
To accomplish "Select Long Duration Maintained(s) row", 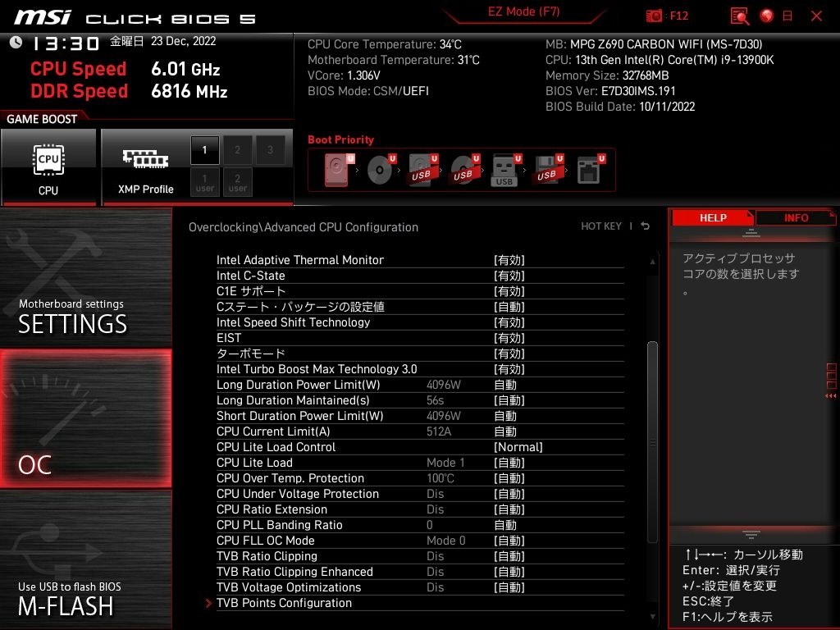I will [420, 400].
